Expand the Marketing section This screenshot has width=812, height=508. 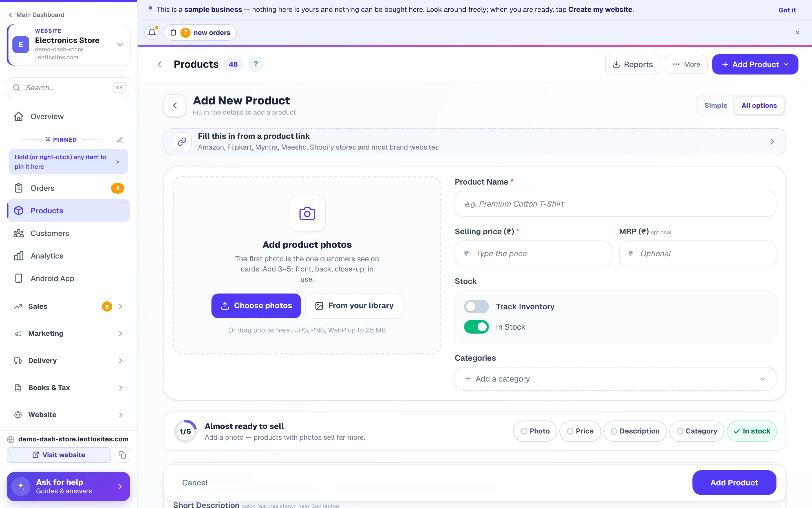(x=69, y=334)
